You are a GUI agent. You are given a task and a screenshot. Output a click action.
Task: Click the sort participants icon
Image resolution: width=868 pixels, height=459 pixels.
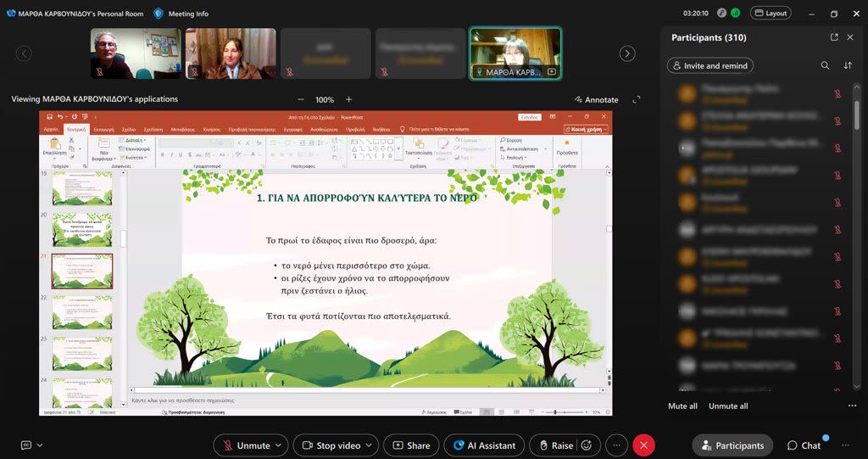(848, 65)
